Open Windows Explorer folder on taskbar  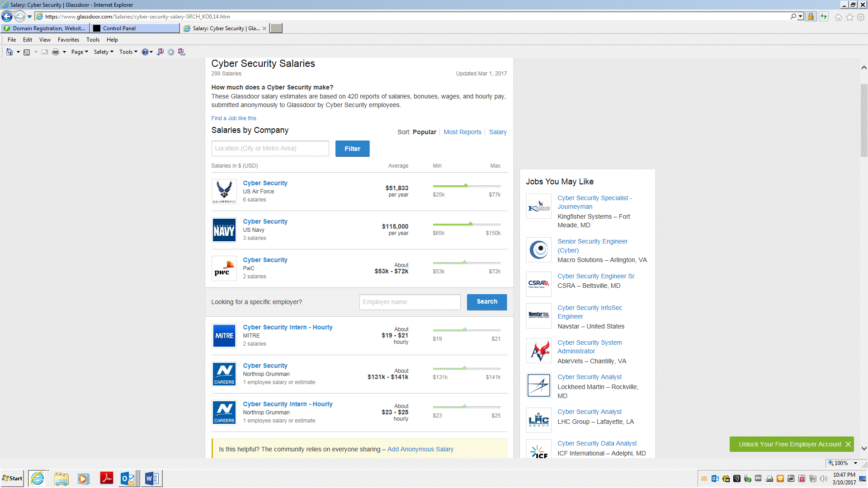pyautogui.click(x=61, y=478)
